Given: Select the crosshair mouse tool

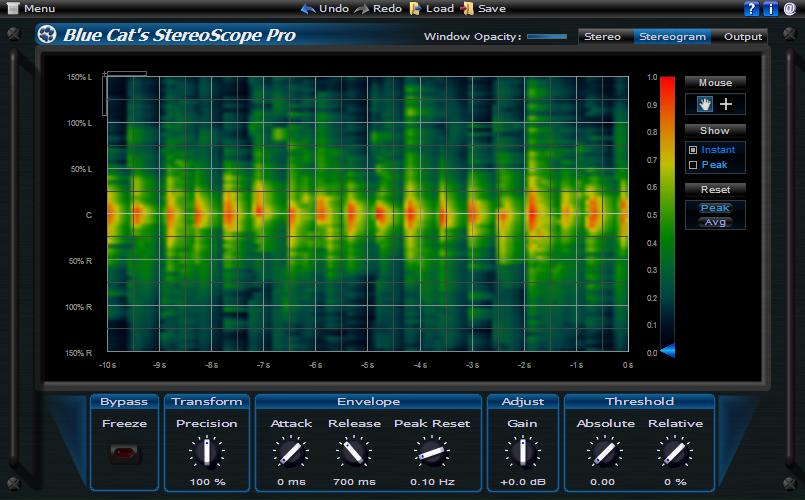Looking at the screenshot, I should pos(726,104).
